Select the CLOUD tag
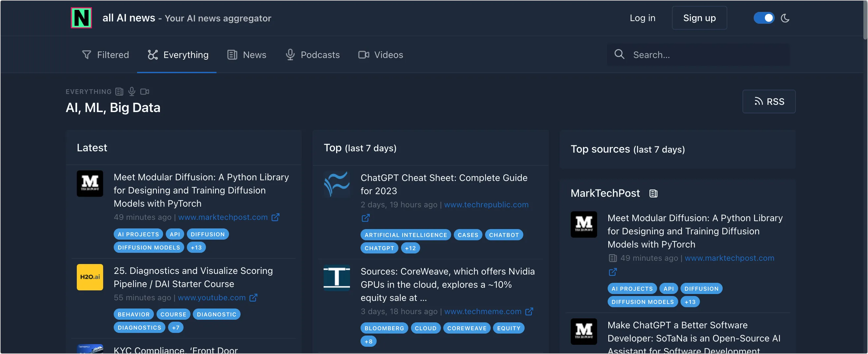This screenshot has width=868, height=354. tap(425, 328)
